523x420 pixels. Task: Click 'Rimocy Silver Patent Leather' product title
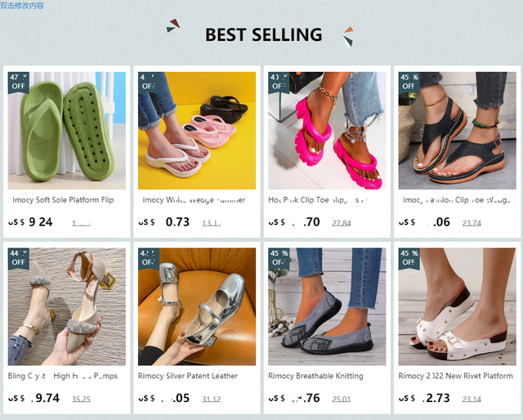pyautogui.click(x=188, y=376)
